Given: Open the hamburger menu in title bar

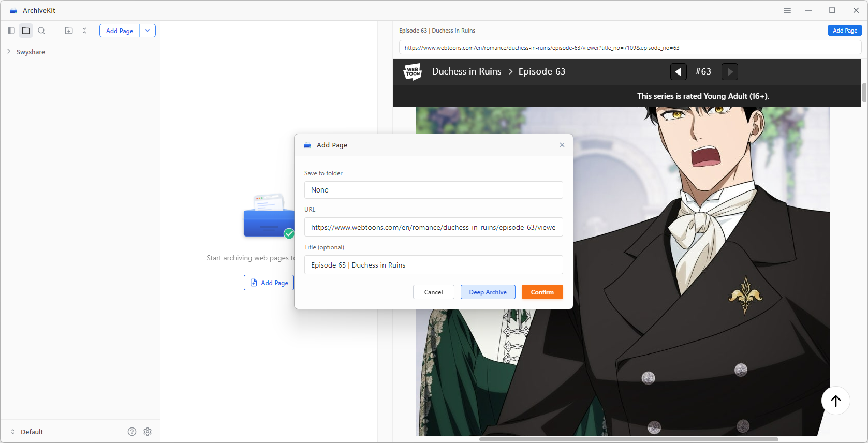Looking at the screenshot, I should click(x=787, y=10).
